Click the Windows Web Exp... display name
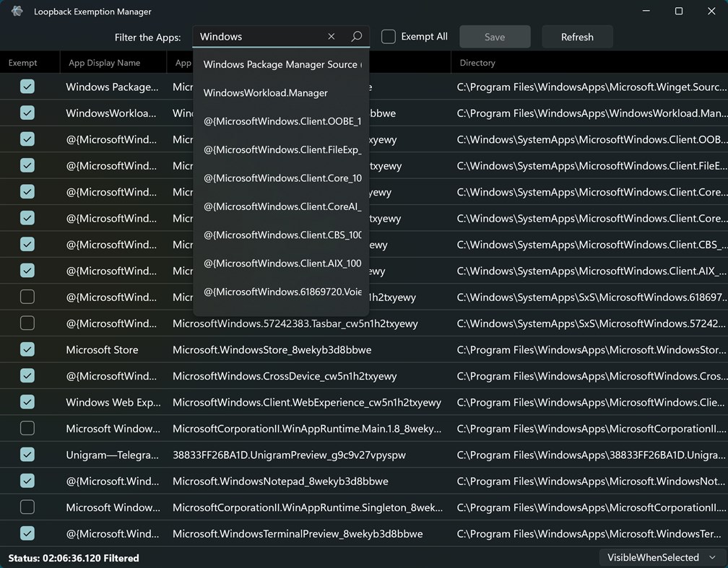The width and height of the screenshot is (728, 568). pos(113,402)
